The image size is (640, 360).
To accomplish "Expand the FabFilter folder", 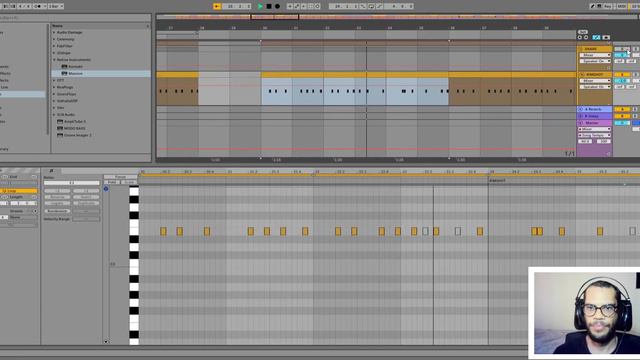I will point(54,46).
